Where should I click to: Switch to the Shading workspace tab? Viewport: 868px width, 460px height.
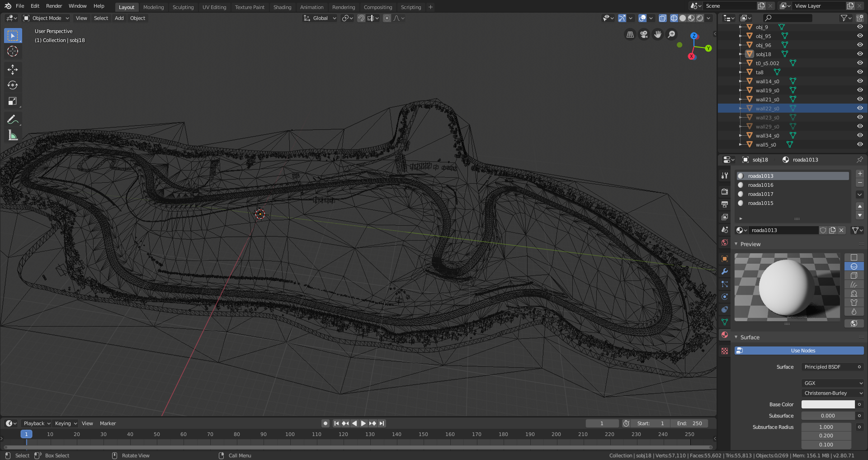click(282, 7)
